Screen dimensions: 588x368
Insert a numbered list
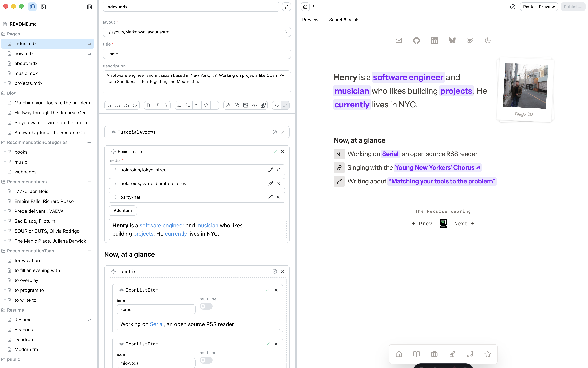(188, 105)
